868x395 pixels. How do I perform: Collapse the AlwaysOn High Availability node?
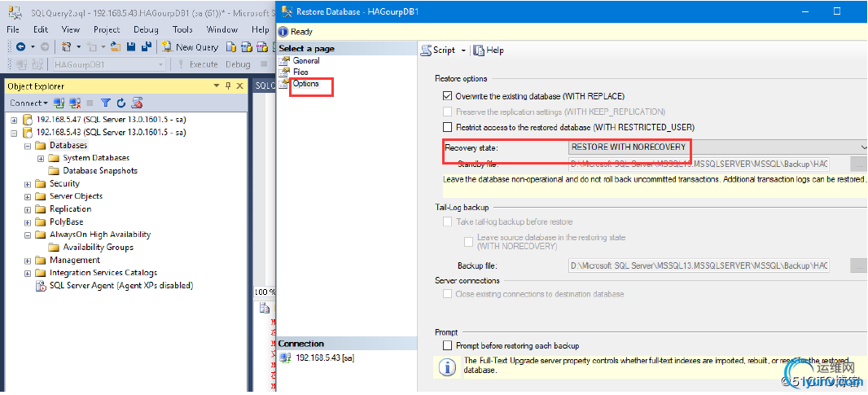click(x=28, y=235)
